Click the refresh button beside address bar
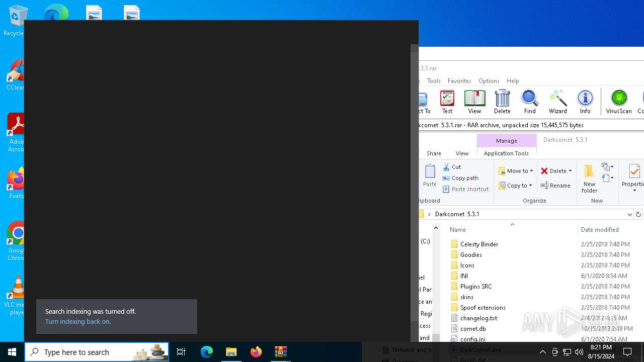 click(x=638, y=214)
